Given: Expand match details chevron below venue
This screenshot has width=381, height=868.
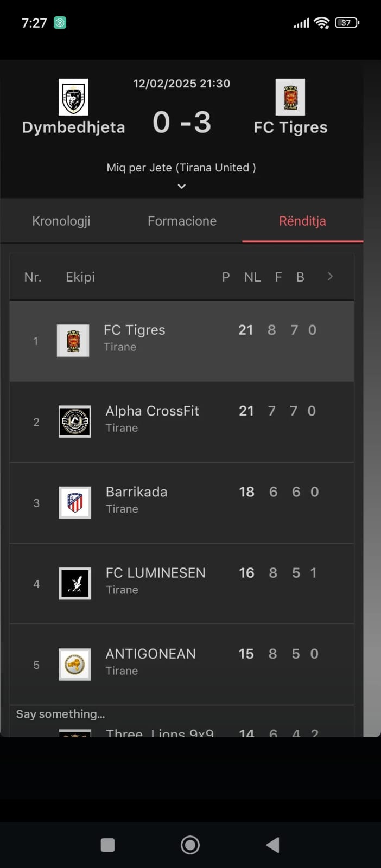Looking at the screenshot, I should (182, 186).
